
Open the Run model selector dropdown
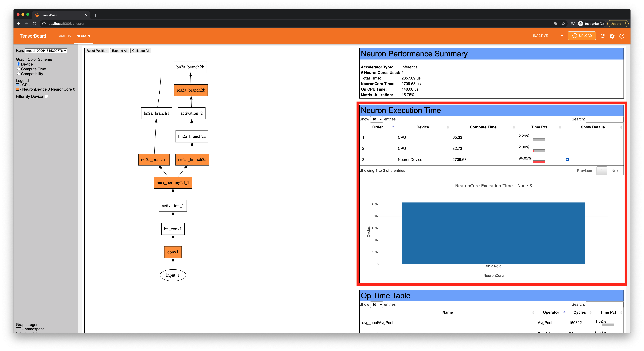46,51
